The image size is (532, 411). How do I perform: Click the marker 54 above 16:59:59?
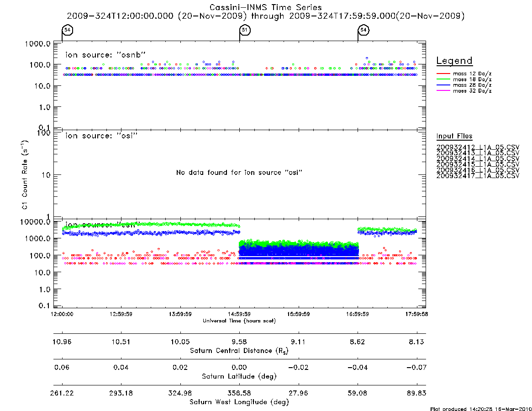pyautogui.click(x=363, y=30)
